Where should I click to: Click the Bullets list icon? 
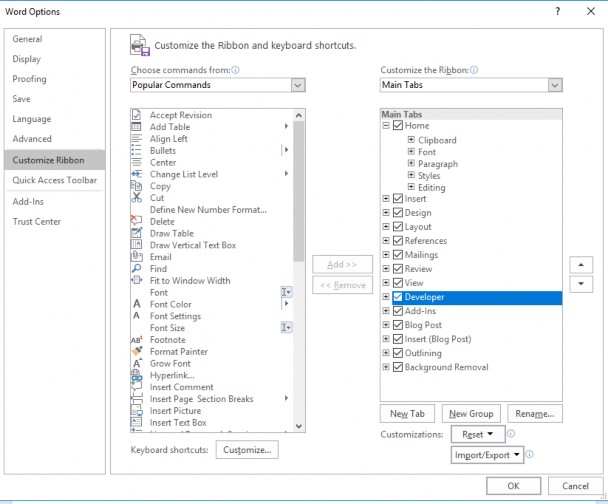(136, 150)
